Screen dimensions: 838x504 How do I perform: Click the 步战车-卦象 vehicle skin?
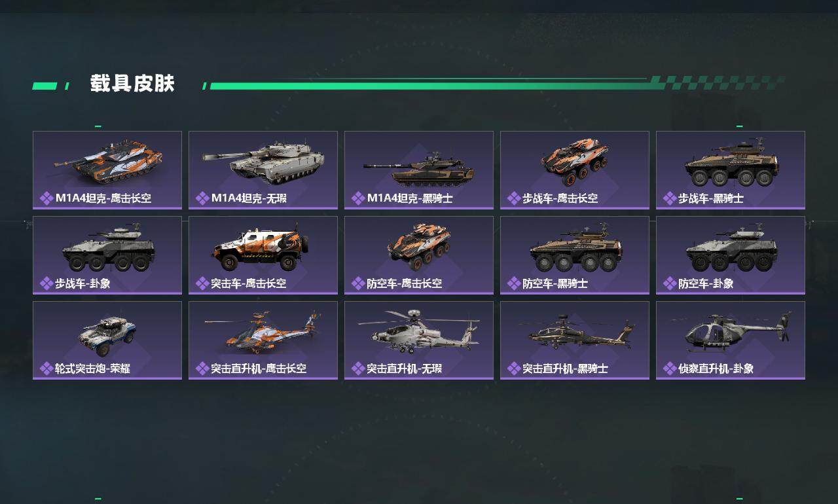[x=107, y=255]
